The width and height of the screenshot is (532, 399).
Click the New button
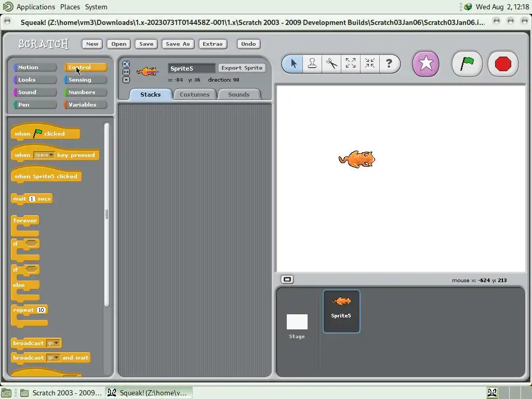(x=92, y=44)
